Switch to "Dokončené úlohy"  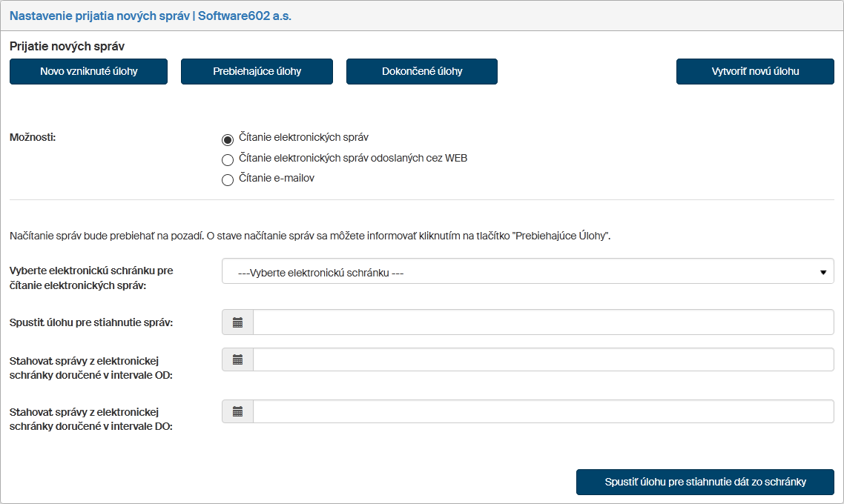pos(421,72)
